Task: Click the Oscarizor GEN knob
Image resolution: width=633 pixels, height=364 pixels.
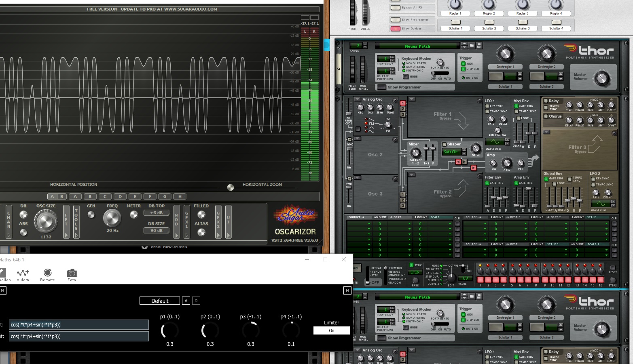Action: click(91, 215)
